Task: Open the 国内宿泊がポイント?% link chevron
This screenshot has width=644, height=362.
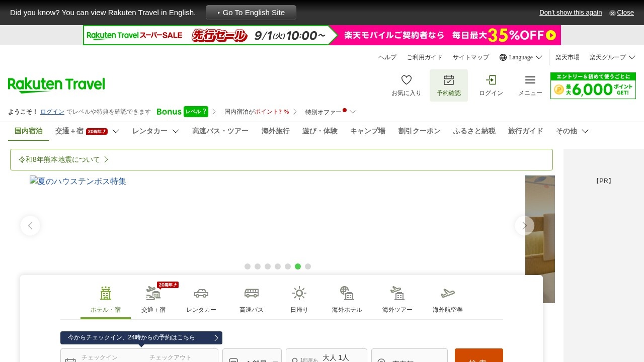Action: point(295,112)
